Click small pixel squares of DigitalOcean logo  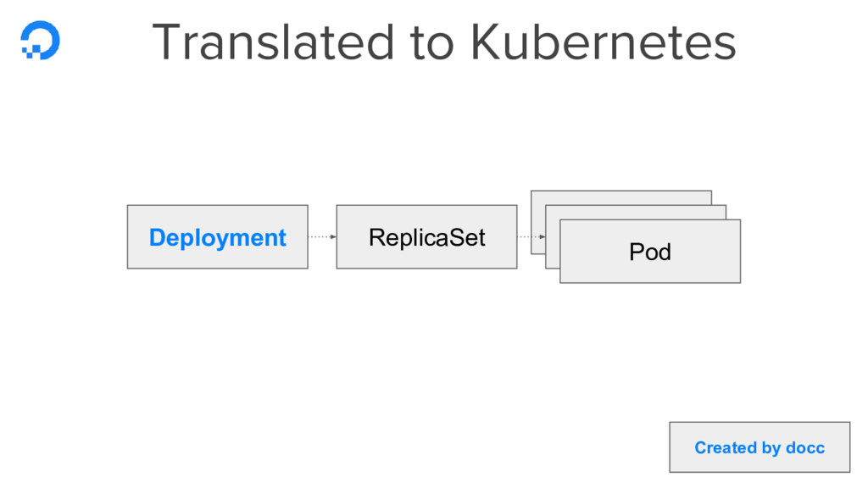(x=31, y=52)
